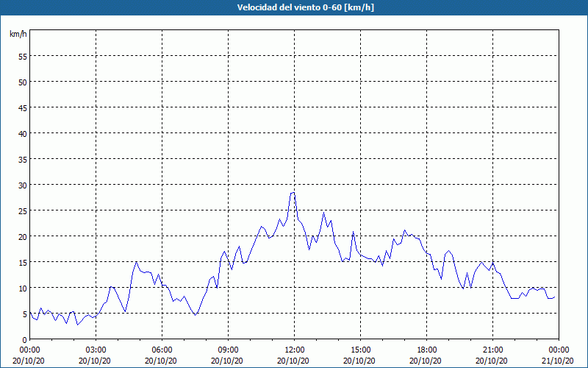Click the "15:00" time label
This screenshot has width=588, height=368.
coord(360,350)
